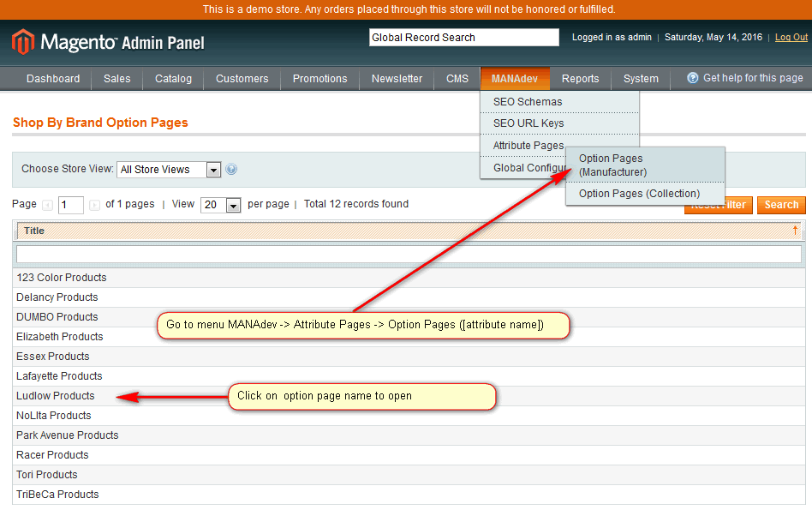The image size is (812, 510).
Task: Open Racer Products row
Action: point(409,455)
